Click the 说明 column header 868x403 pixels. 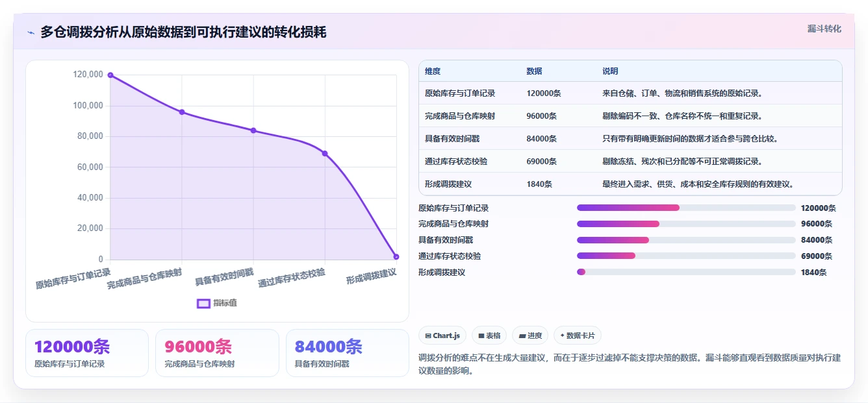pyautogui.click(x=610, y=71)
